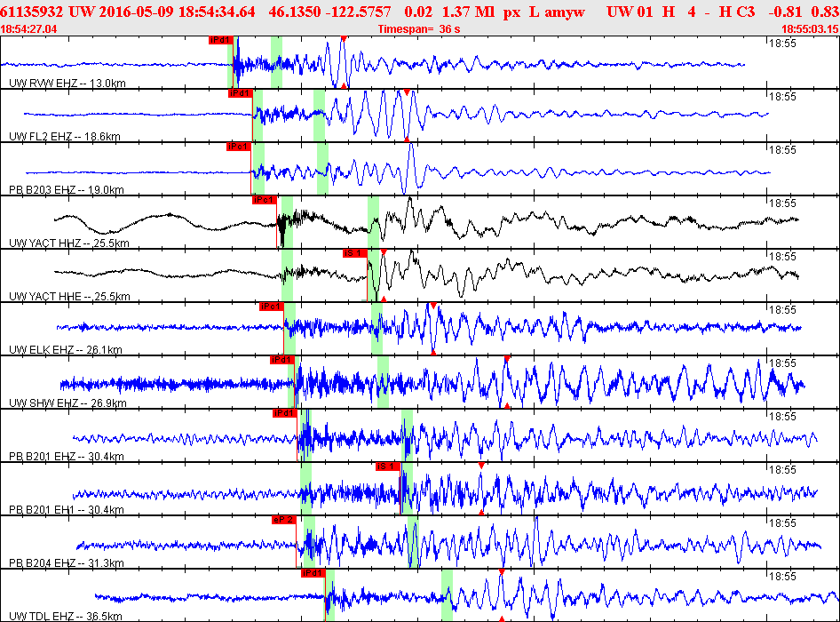
Task: Click the iPd1 pick flag on SHW trace
Action: point(281,360)
